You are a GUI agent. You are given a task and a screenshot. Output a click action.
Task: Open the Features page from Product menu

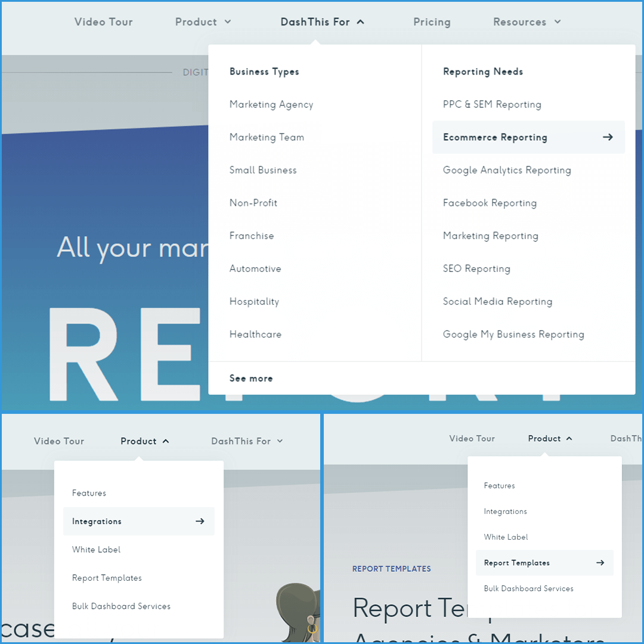(x=89, y=493)
